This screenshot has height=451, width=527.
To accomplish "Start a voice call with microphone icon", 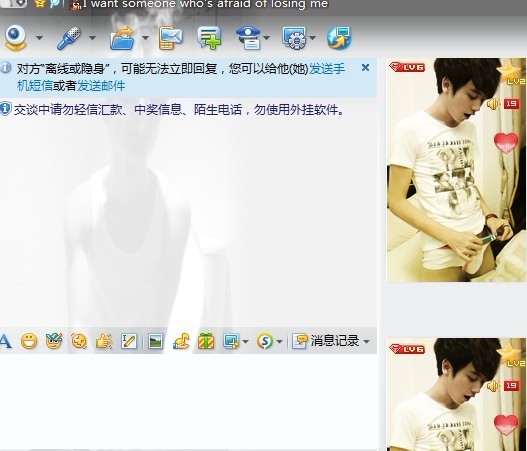I will click(x=69, y=38).
